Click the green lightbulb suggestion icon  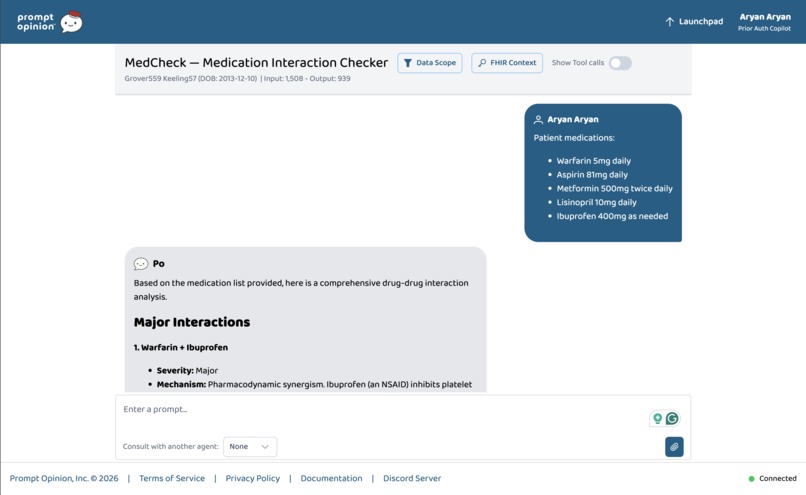[657, 418]
